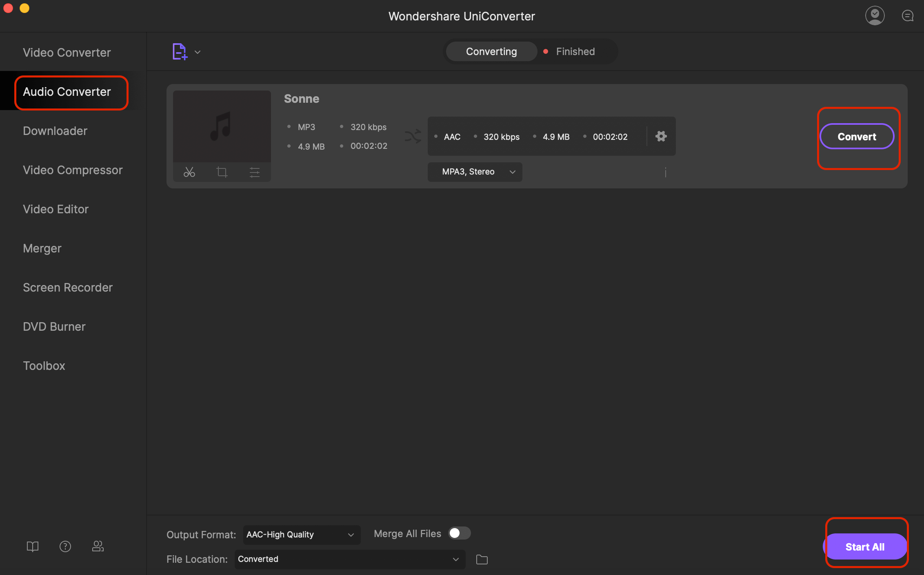Click the Convert button for Sonne file
The image size is (924, 575).
coord(856,137)
